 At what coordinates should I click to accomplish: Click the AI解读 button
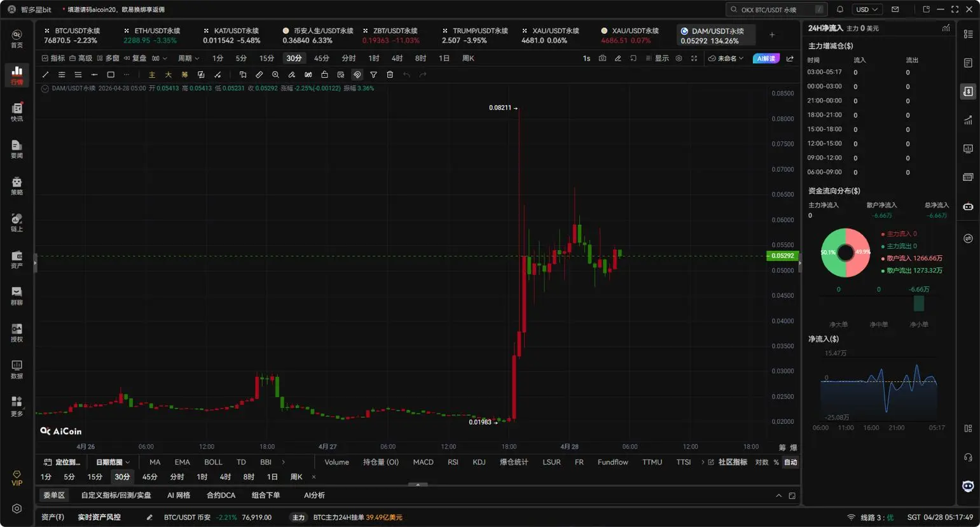766,58
